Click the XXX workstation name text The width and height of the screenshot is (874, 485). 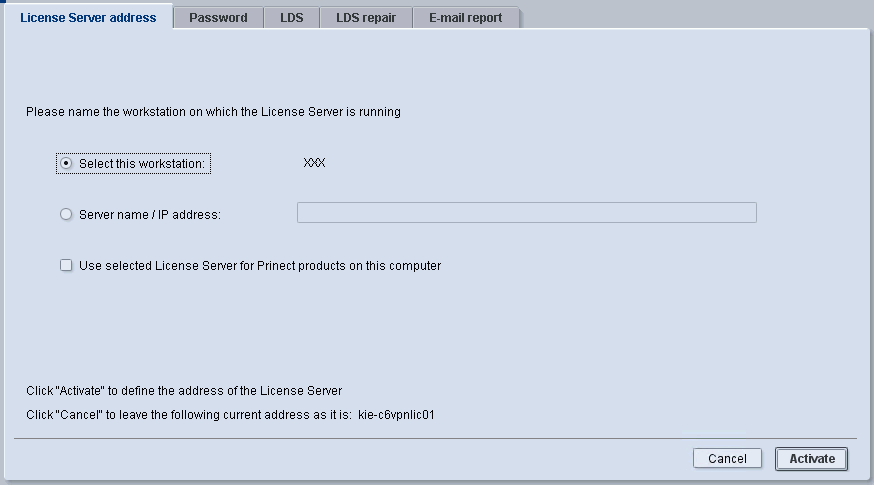(315, 163)
